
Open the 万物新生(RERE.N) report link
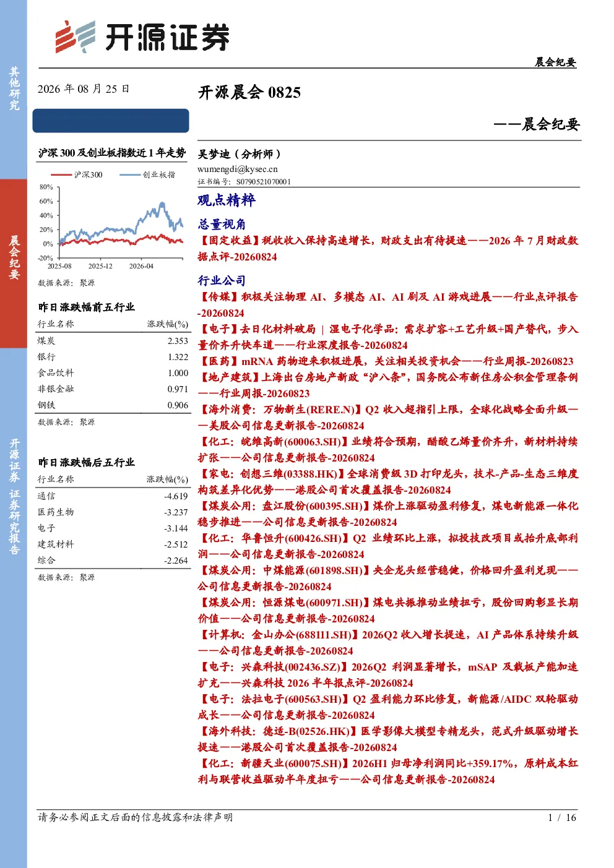[x=388, y=418]
